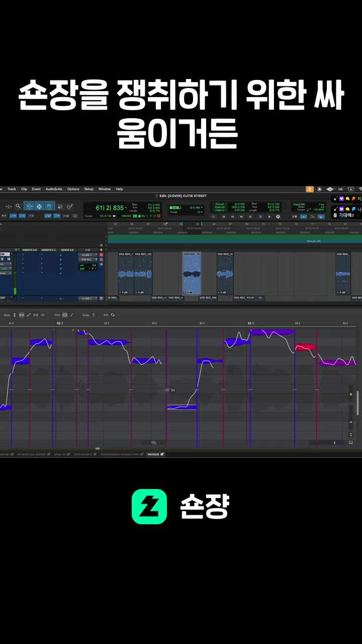
Task: Select the red pitch note blob
Action: [x=305, y=347]
